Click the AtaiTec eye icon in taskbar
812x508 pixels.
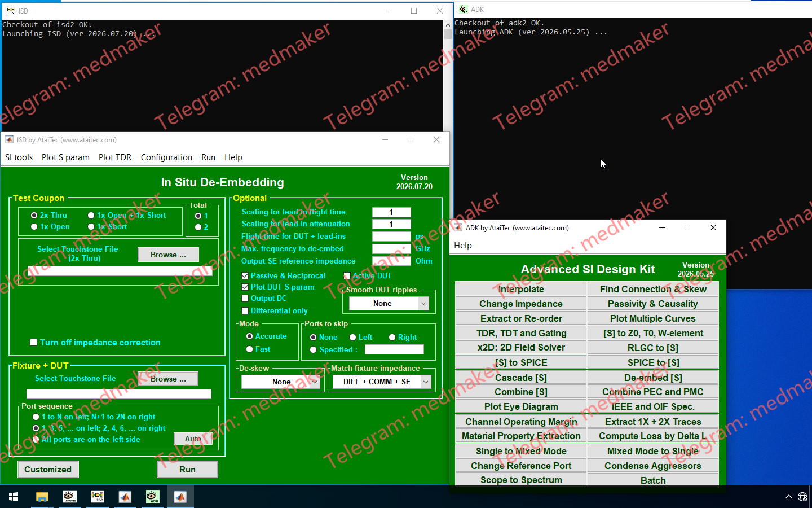[x=70, y=497]
